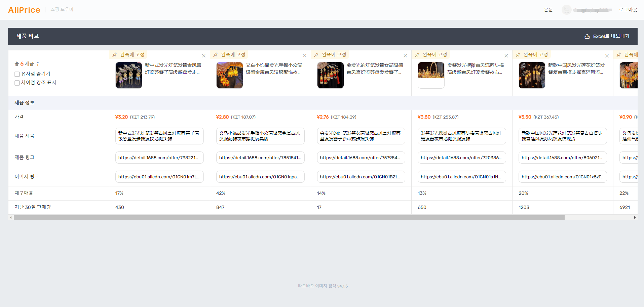Pin the ¥3.20 product to the left
Image resolution: width=644 pixels, height=307 pixels.
128,54
